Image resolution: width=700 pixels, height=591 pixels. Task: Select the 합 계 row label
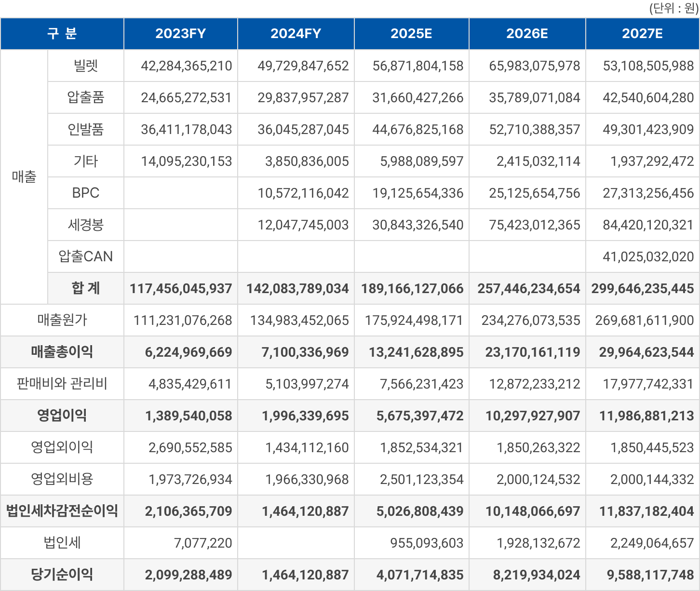(x=86, y=288)
